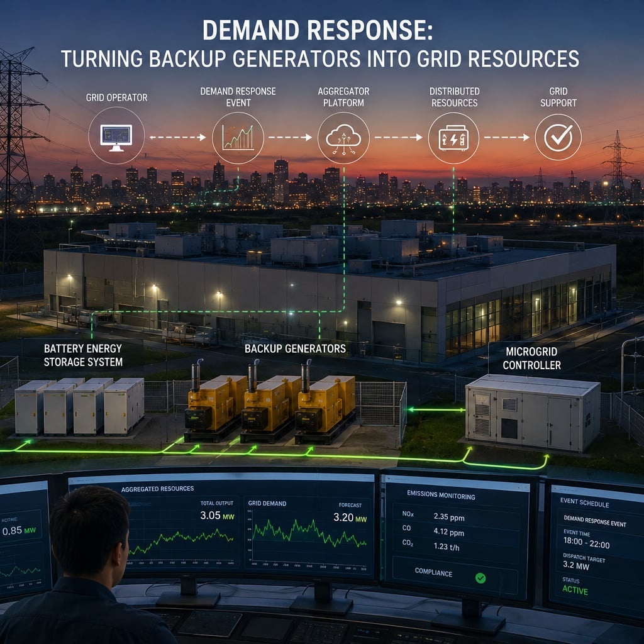Viewport: 644px width, 644px height.
Task: Click the 'TOTAL OUTPUT' label
Action: point(216,503)
